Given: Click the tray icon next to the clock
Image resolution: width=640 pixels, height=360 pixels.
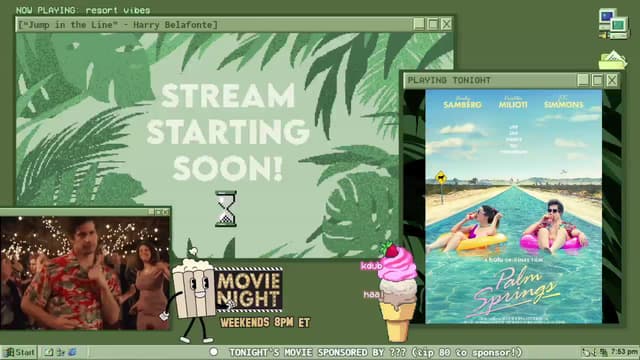Looking at the screenshot, I should click(604, 352).
